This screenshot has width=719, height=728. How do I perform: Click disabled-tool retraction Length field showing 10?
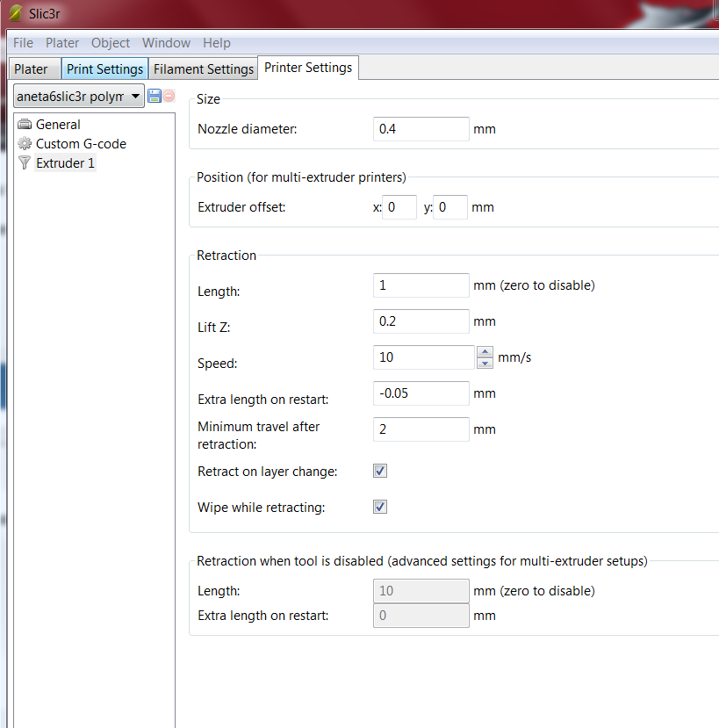point(421,591)
